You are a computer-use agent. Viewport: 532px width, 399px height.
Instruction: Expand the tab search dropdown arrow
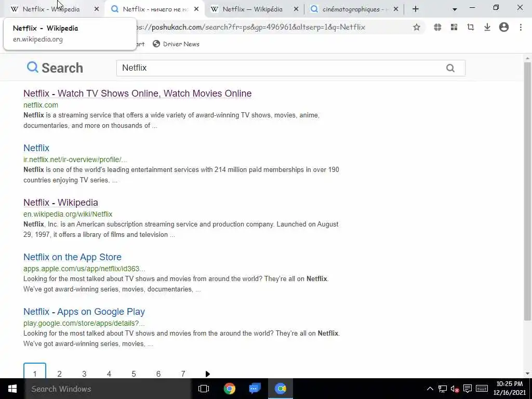pyautogui.click(x=454, y=9)
